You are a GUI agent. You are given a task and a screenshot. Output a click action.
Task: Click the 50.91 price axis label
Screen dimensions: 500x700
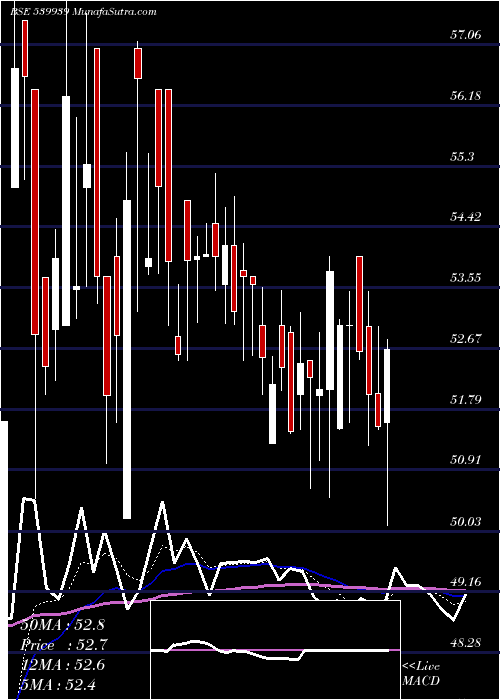click(x=466, y=460)
